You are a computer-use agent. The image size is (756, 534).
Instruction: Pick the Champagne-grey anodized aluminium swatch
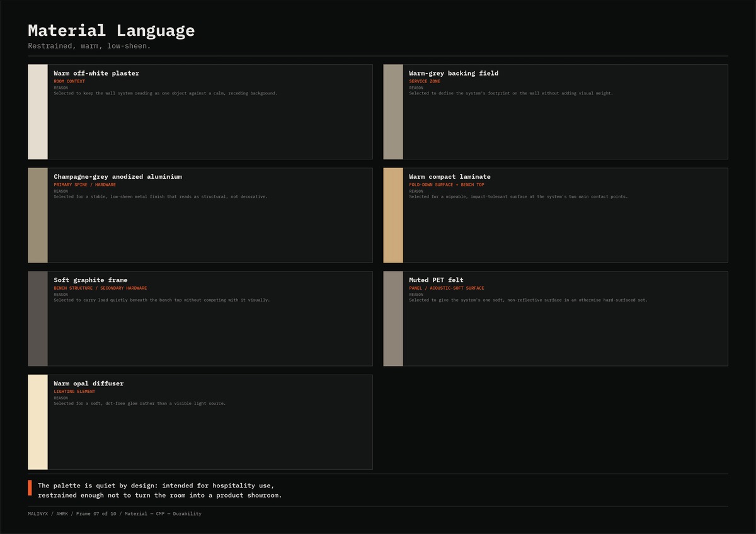click(x=38, y=215)
